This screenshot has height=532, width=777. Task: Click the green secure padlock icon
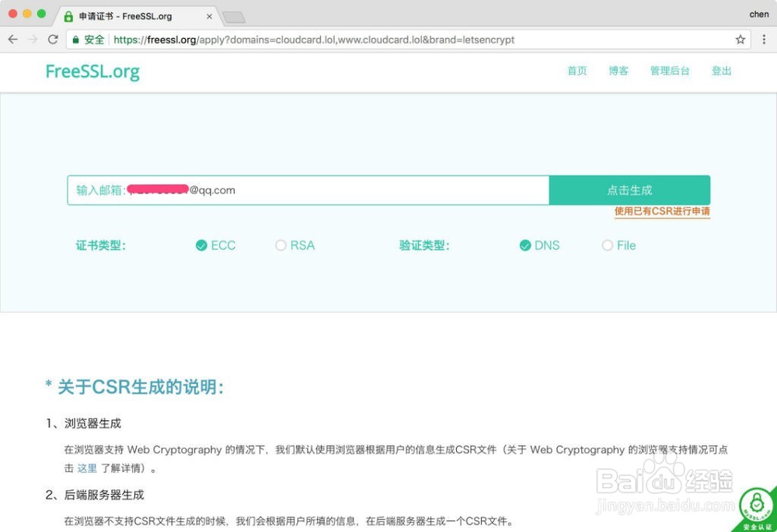75,40
